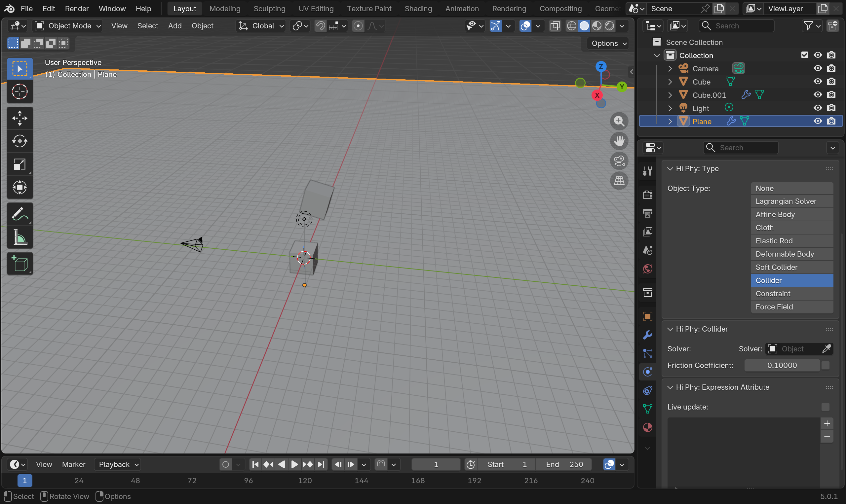Collapse the Hi Phy: Collider panel

coord(670,329)
